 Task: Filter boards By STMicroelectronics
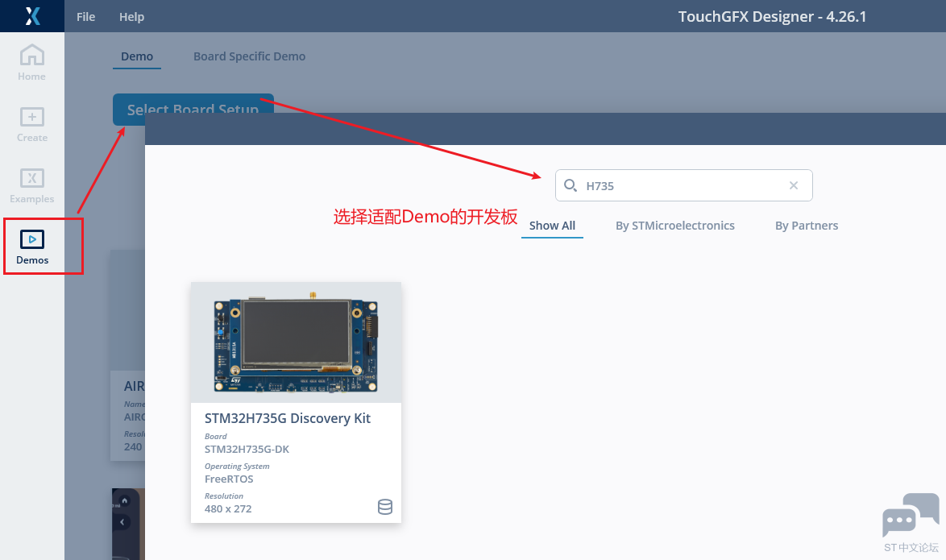[675, 226]
